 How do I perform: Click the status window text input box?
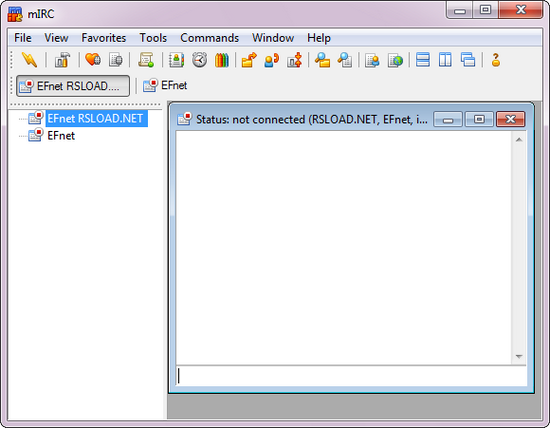click(x=351, y=376)
